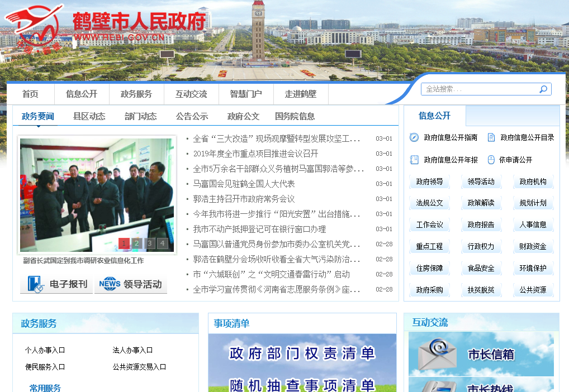Open the 市长信箱 envelope banner
Screen dimensions: 569x392
(x=481, y=354)
